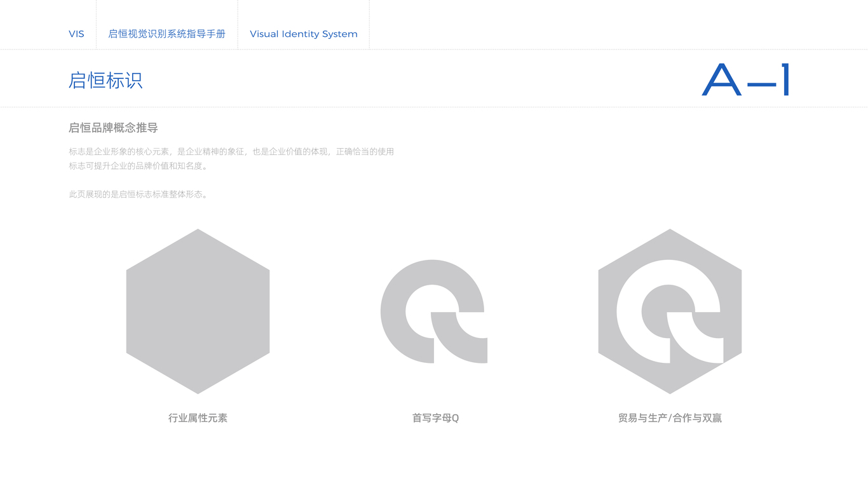Click the paragraph line starting 标志是企业形象的核心元素
Screen dimensions: 868x488
[x=231, y=152]
